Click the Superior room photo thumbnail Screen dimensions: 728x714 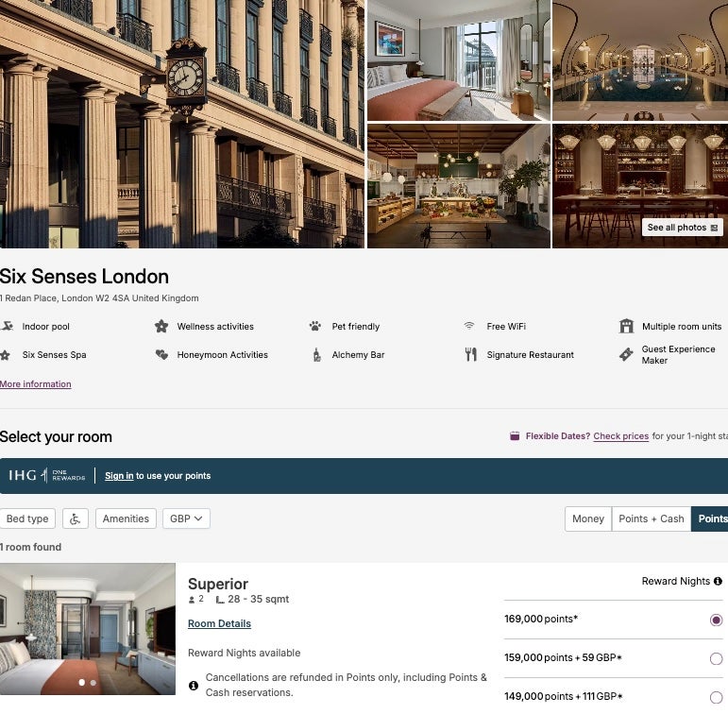point(88,629)
